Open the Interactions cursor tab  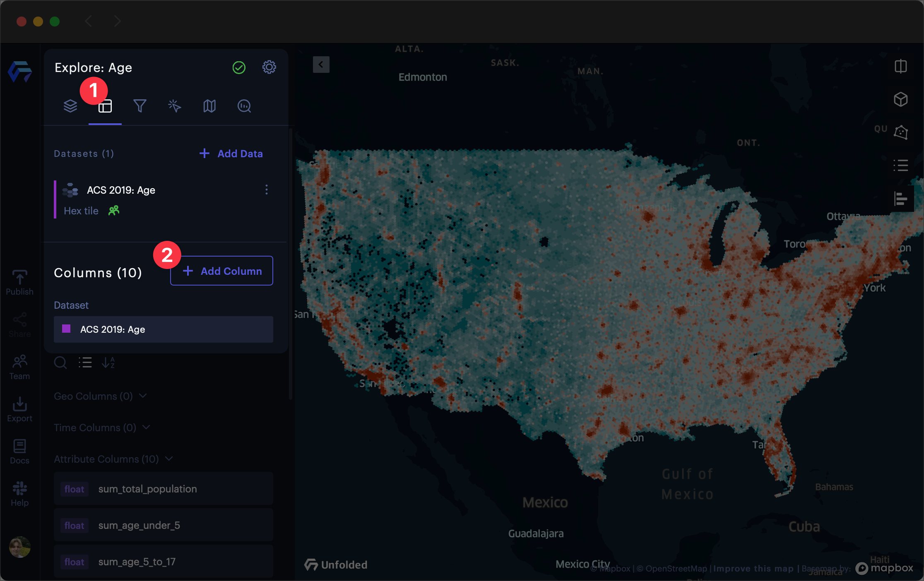pyautogui.click(x=175, y=106)
